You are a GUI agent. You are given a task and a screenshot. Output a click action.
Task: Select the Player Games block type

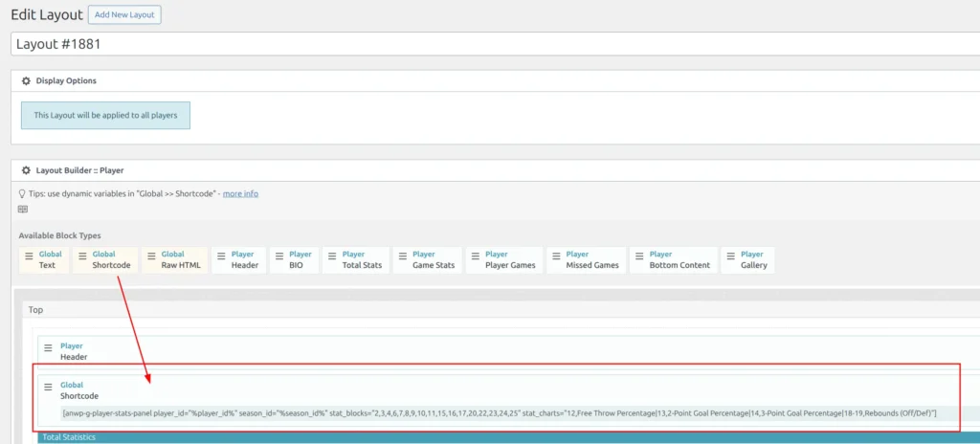(x=504, y=260)
